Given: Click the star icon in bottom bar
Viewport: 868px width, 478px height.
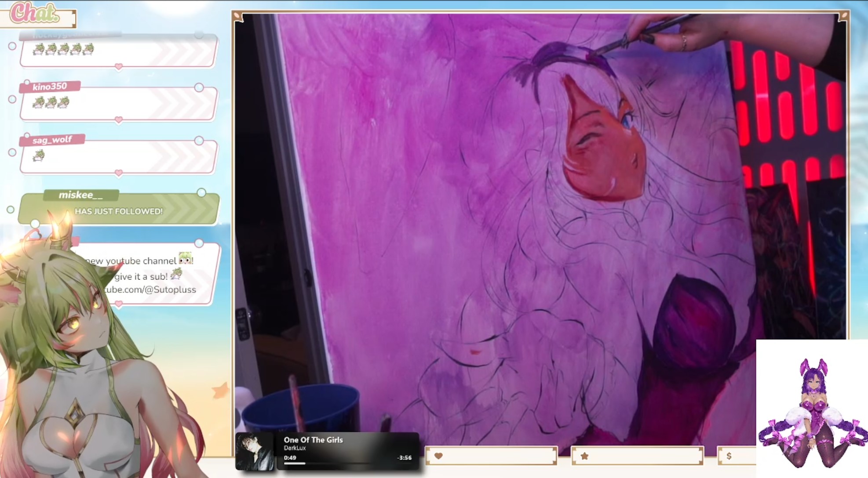Looking at the screenshot, I should (584, 456).
